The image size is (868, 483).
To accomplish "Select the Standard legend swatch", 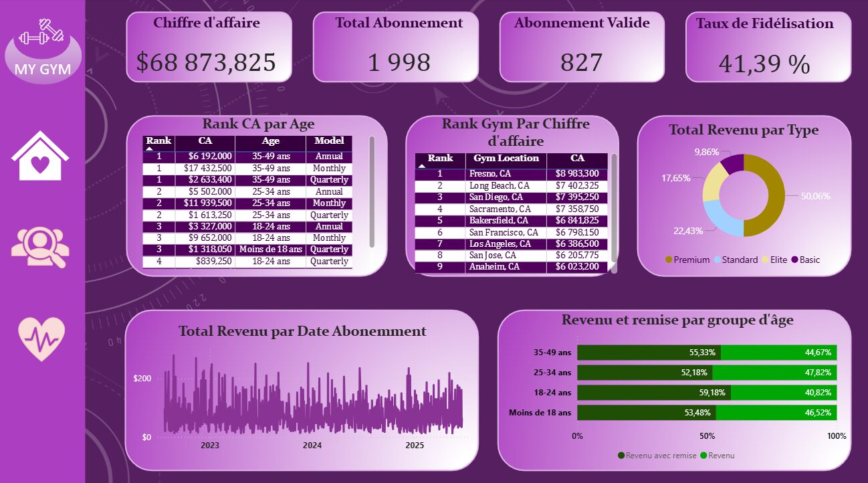I will tap(718, 260).
